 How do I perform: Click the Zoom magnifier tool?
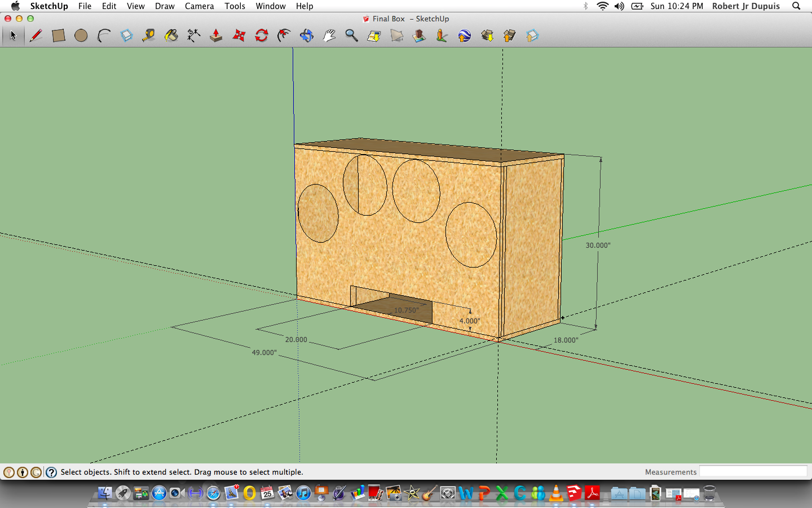coord(351,36)
